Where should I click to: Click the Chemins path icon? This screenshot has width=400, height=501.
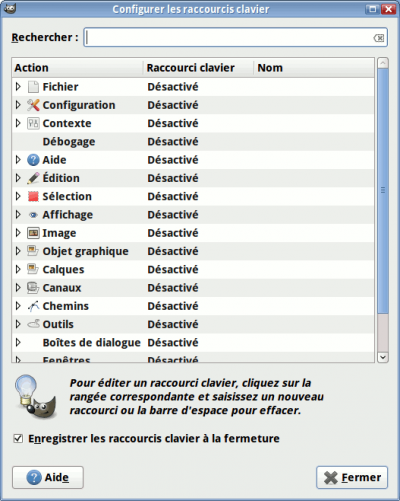click(33, 306)
